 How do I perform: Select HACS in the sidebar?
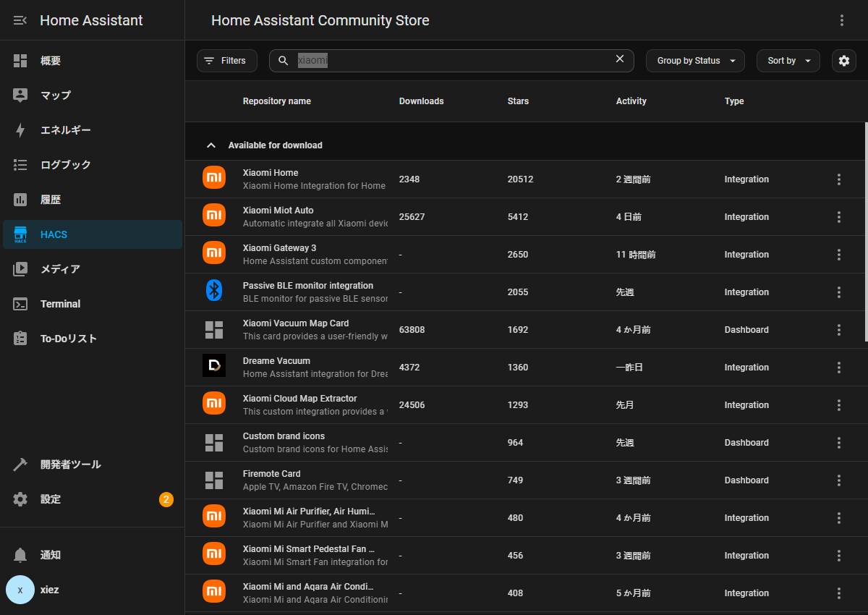(x=93, y=234)
